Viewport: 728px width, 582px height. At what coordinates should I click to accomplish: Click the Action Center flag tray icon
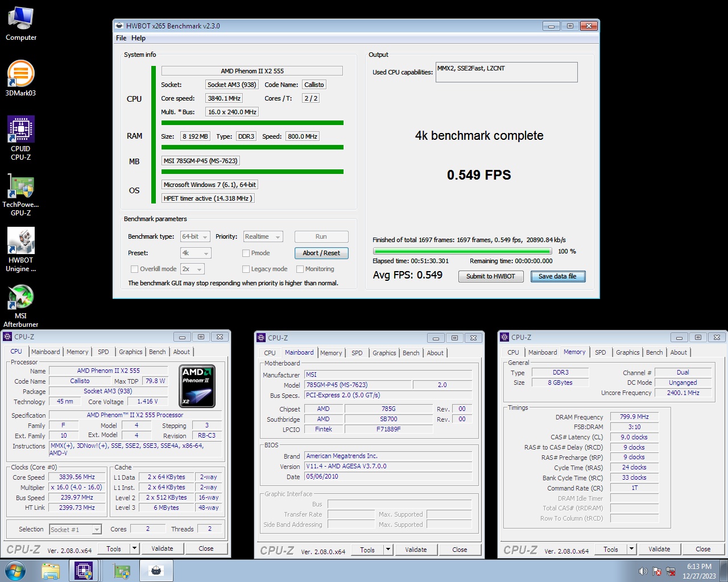(657, 571)
